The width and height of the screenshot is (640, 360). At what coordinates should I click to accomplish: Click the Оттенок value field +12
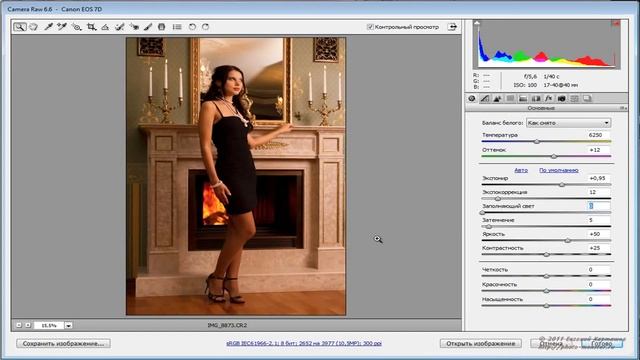[599, 150]
